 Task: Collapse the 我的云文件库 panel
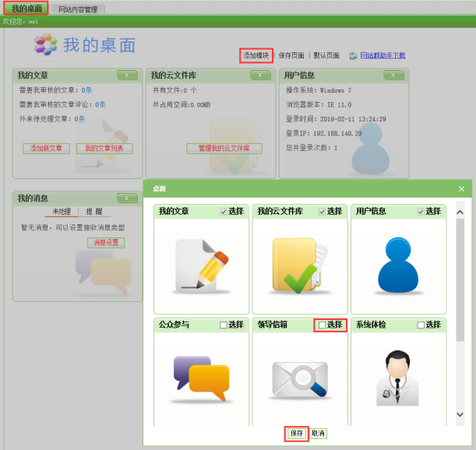[261, 76]
